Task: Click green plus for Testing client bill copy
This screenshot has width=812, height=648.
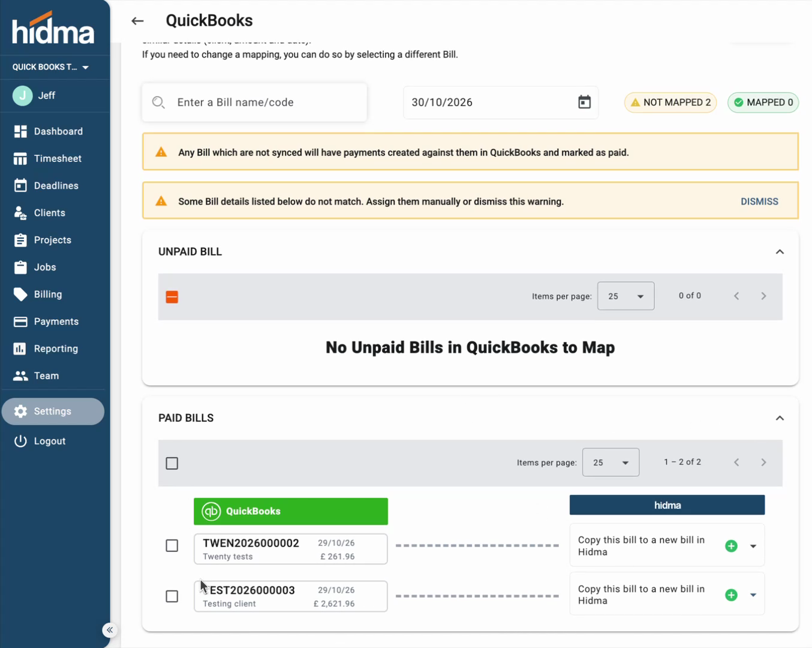Action: coord(731,595)
